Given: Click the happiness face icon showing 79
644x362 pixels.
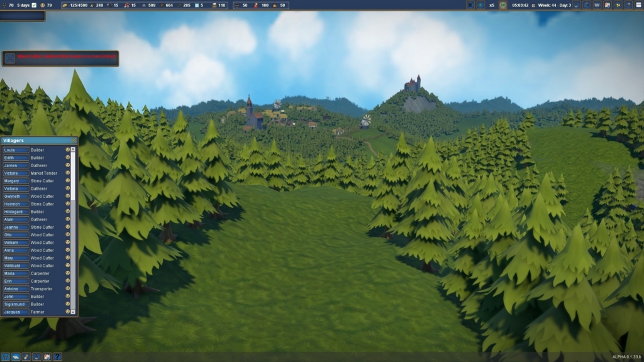Looking at the screenshot, I should 42,5.
